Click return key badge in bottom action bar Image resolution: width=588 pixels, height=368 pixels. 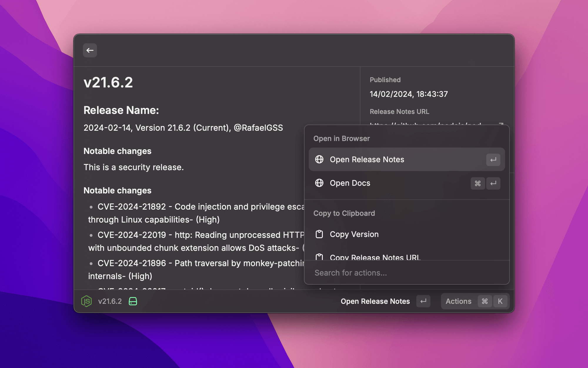coord(423,301)
